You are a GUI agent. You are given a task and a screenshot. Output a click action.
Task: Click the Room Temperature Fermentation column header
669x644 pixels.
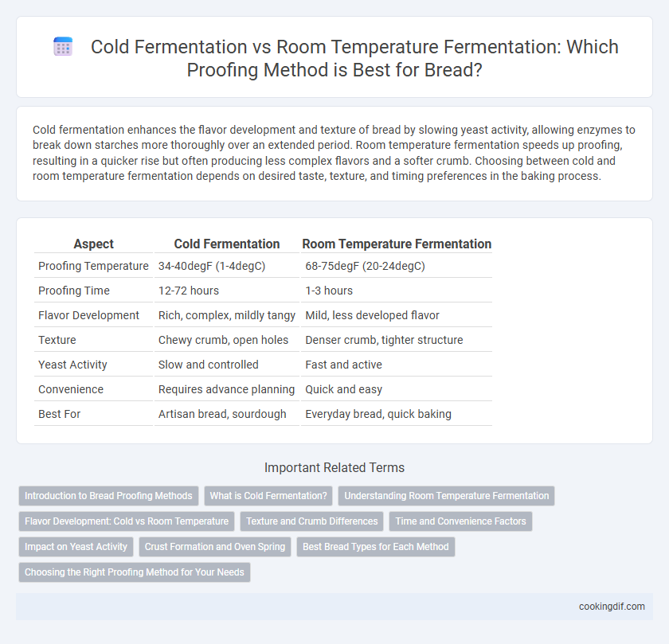397,244
